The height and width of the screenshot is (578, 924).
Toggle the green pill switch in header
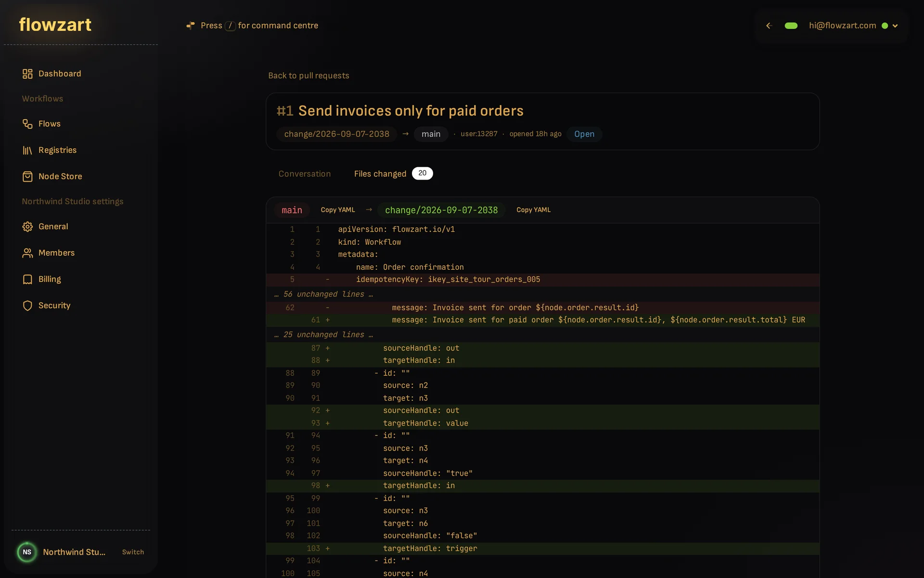[791, 26]
